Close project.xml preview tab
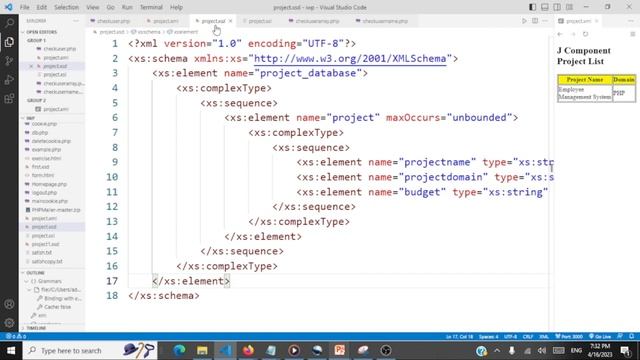This screenshot has width=640, height=360. point(596,21)
